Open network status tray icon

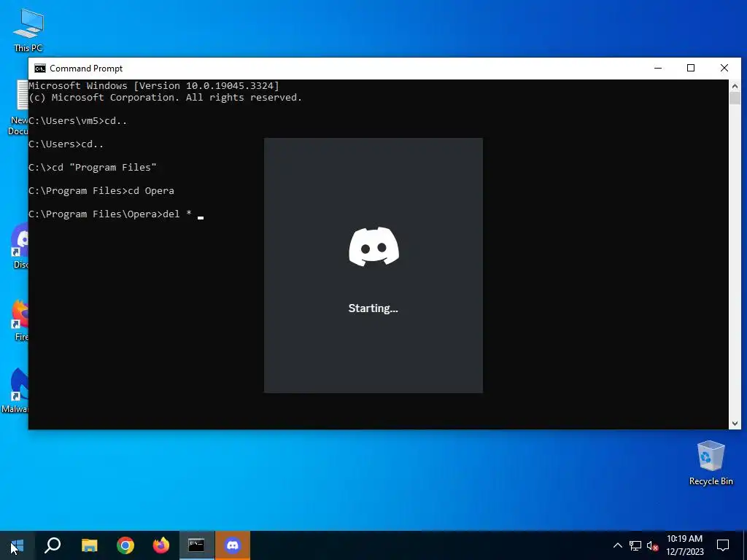[x=635, y=545]
